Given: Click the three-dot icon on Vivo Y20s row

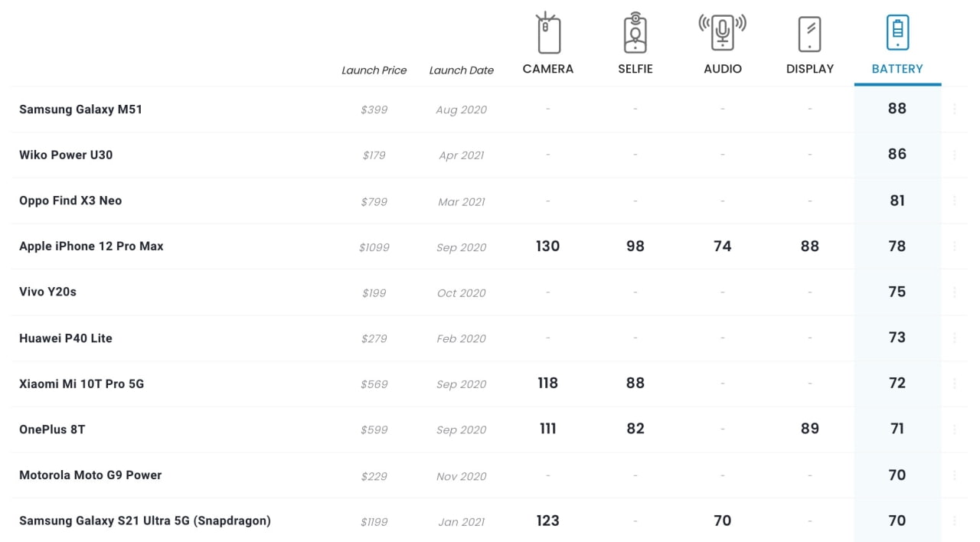Looking at the screenshot, I should coord(954,292).
